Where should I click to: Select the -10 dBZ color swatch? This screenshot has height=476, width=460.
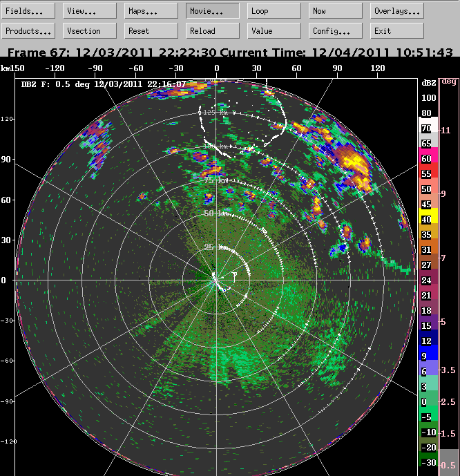pos(428,428)
